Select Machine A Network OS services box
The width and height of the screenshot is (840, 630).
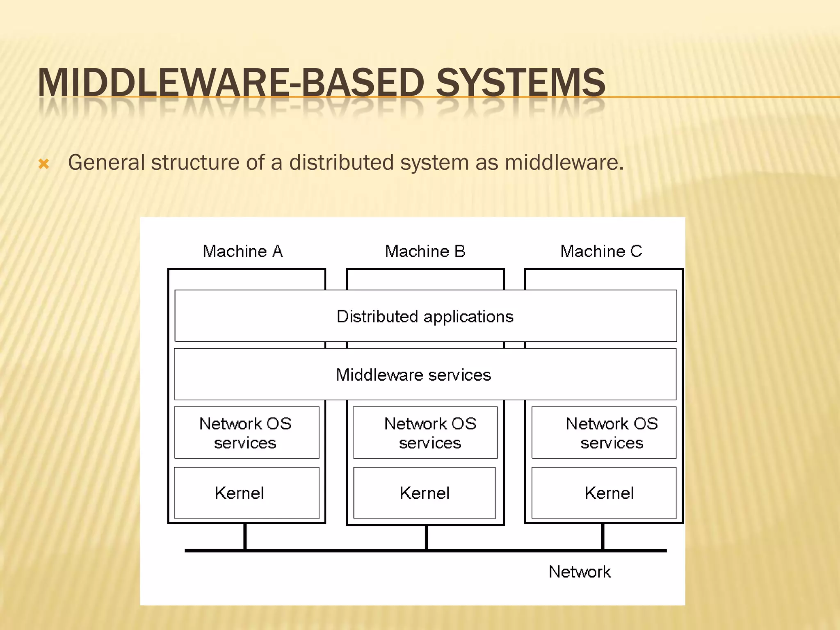click(246, 433)
